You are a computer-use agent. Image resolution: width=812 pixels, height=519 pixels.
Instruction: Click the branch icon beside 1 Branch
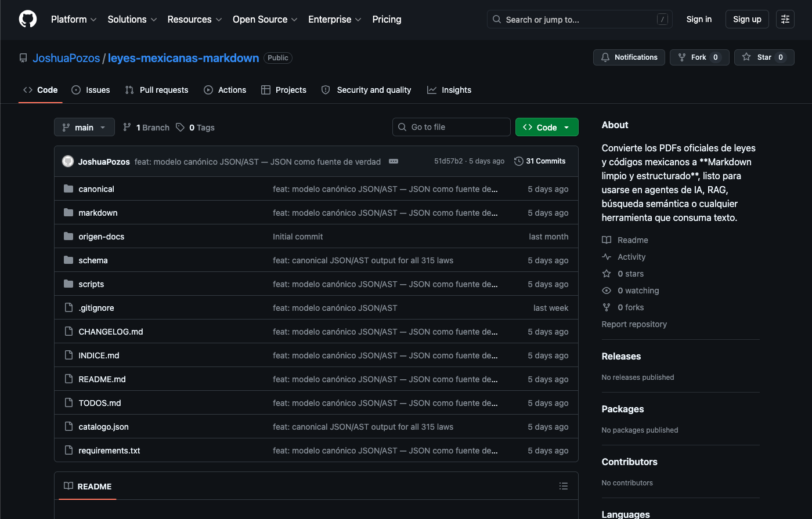(127, 127)
